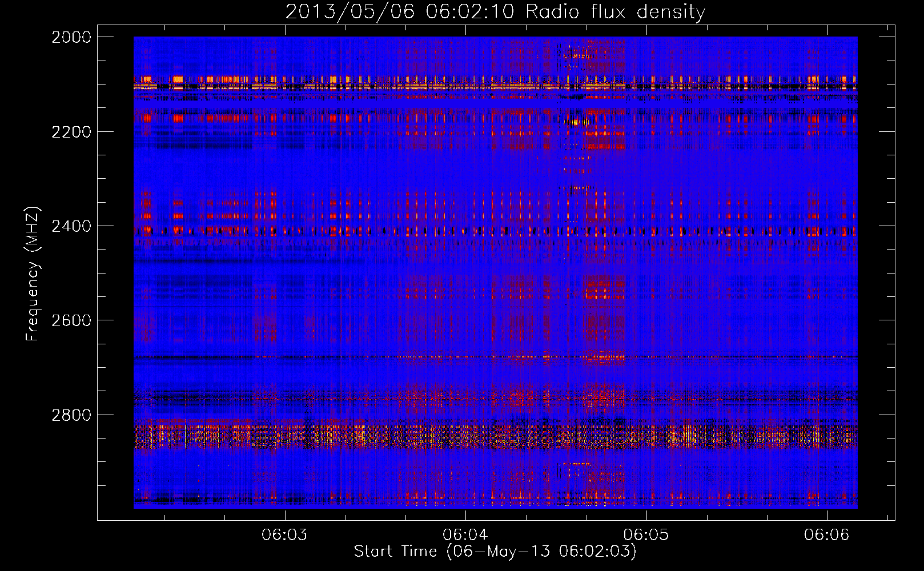This screenshot has height=571, width=924.
Task: Select the 06:04 time tick label
Action: tap(465, 534)
